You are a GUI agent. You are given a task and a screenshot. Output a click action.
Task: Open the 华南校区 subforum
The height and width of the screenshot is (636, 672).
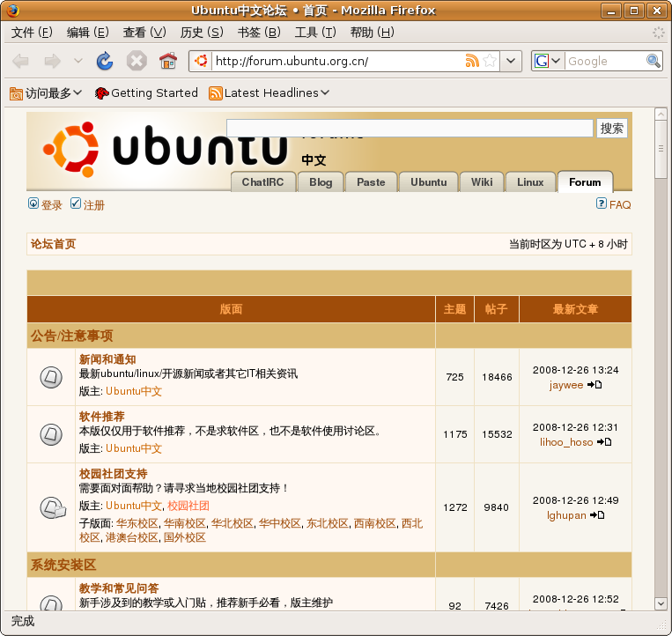click(x=185, y=523)
